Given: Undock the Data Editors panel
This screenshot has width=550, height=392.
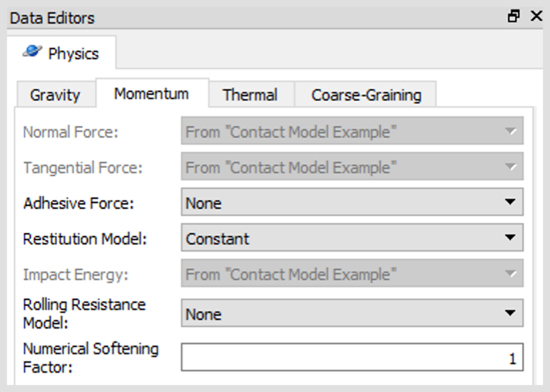Looking at the screenshot, I should point(514,16).
